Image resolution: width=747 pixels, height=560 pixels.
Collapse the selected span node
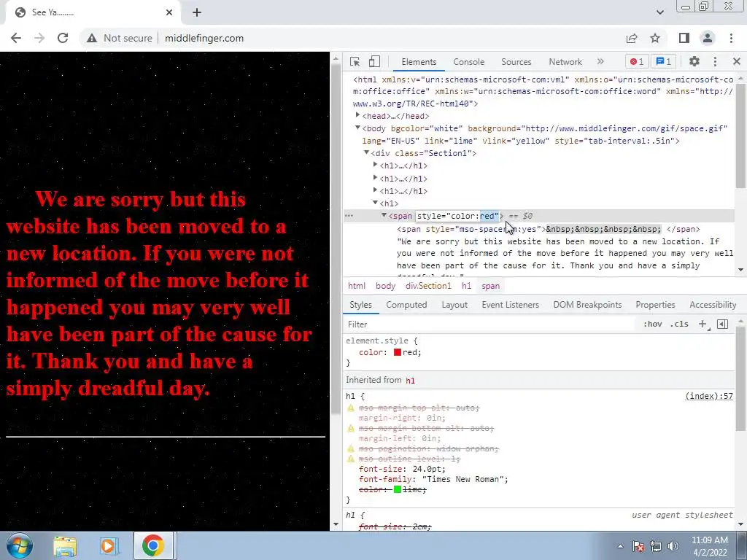[384, 215]
